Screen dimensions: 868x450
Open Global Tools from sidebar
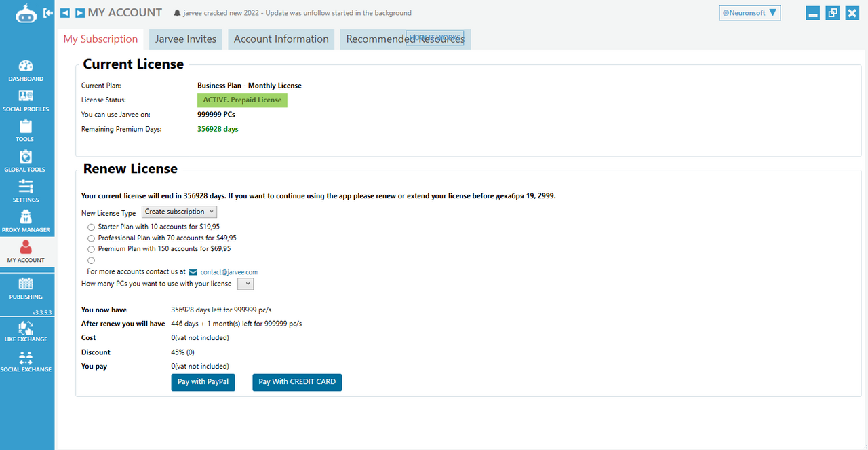[x=26, y=157]
